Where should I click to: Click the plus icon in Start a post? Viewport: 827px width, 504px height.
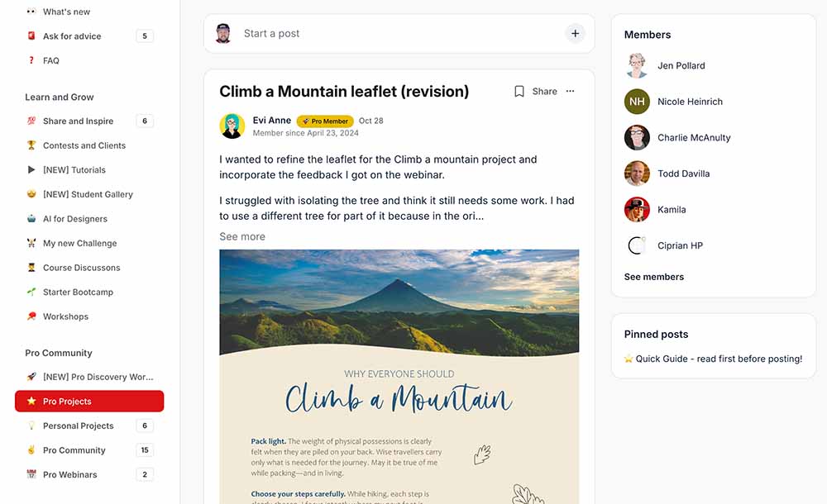point(575,33)
